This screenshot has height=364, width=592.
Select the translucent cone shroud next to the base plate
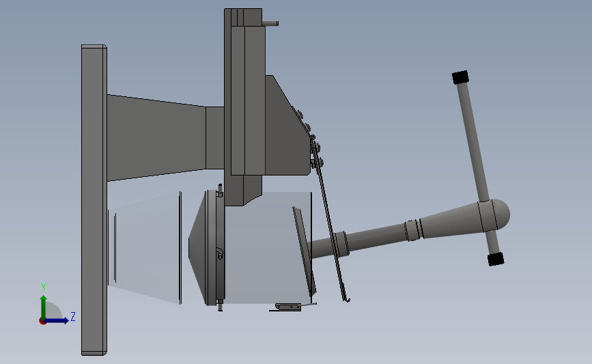(x=145, y=247)
